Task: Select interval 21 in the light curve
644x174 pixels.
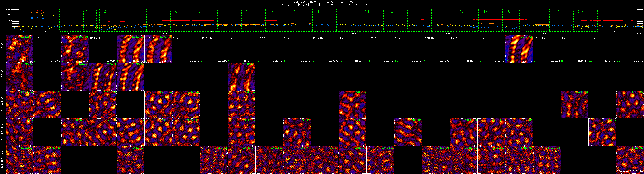Action: coord(538,21)
